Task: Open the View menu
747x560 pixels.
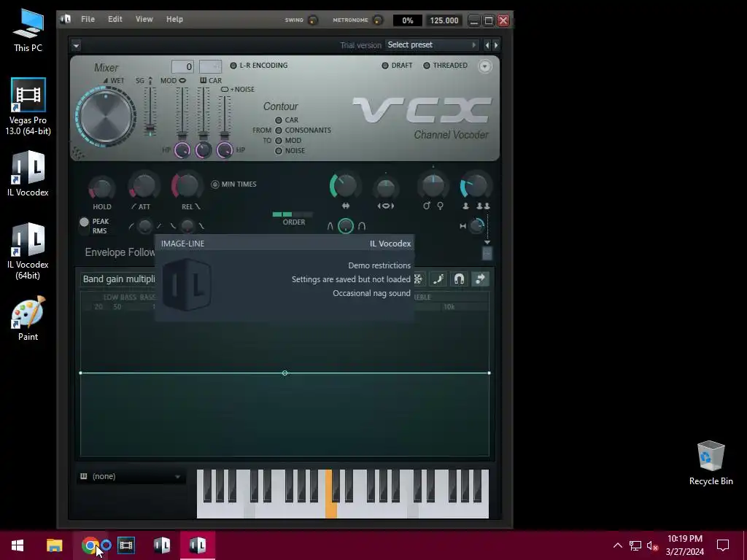Action: (x=144, y=19)
